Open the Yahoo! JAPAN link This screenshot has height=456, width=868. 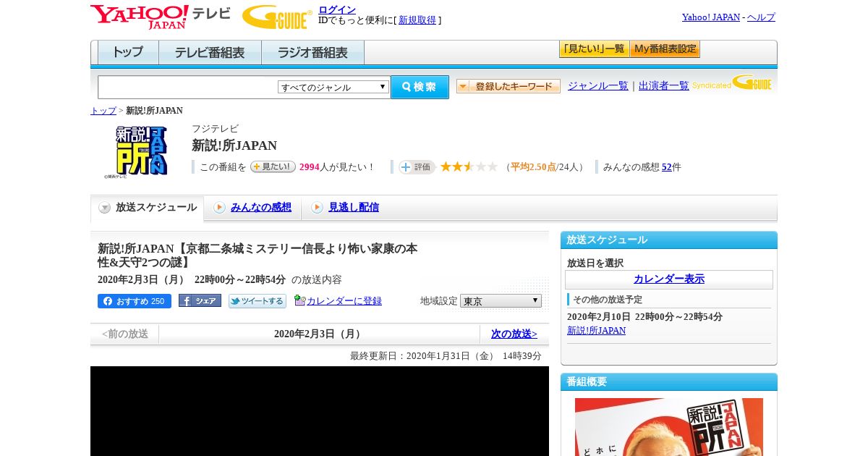point(711,17)
